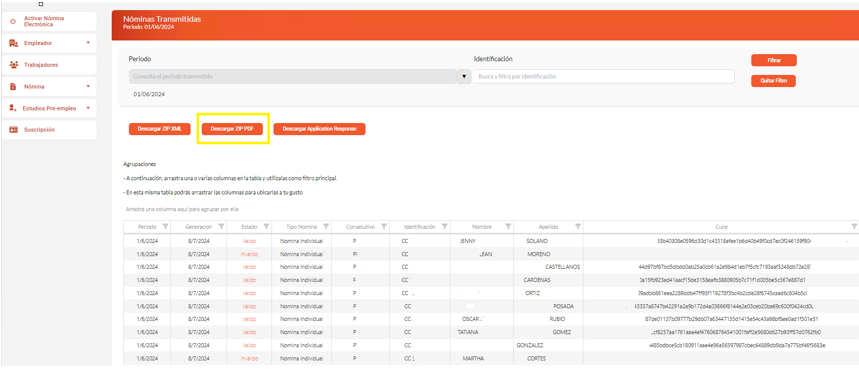Sort by the Consecutivo column header
The width and height of the screenshot is (859, 372).
click(x=360, y=226)
